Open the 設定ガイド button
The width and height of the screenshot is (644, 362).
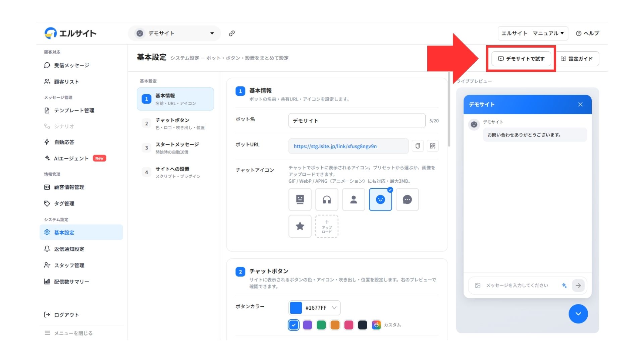tap(577, 59)
